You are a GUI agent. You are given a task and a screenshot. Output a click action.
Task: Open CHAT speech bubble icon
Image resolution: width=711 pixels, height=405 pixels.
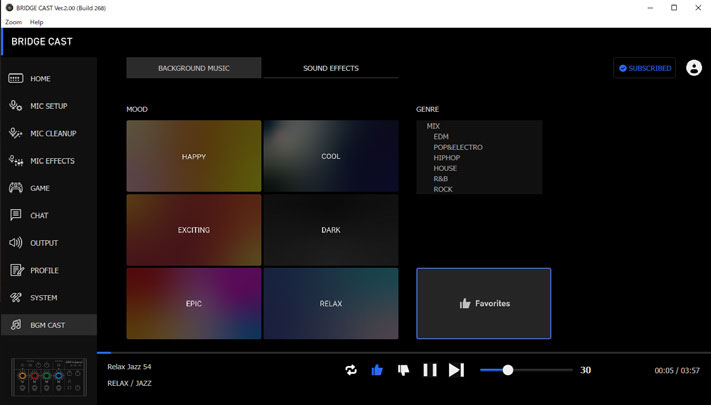[16, 215]
